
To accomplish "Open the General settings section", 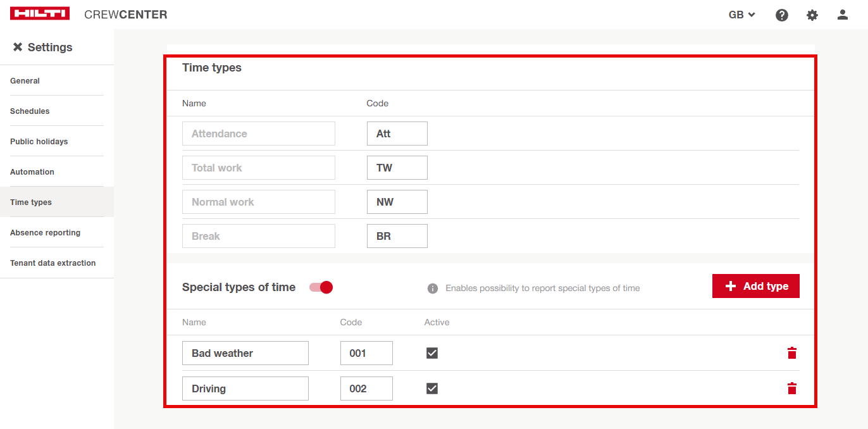I will pyautogui.click(x=25, y=81).
